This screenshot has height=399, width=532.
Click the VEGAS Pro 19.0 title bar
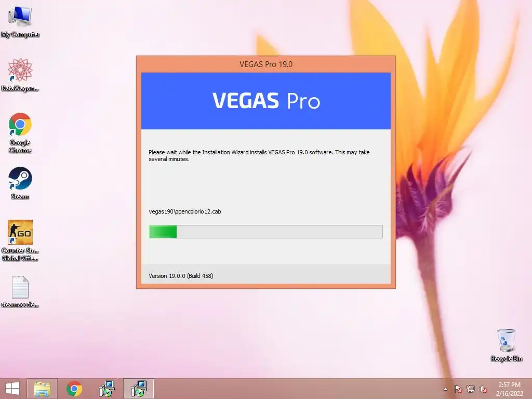[x=265, y=64]
